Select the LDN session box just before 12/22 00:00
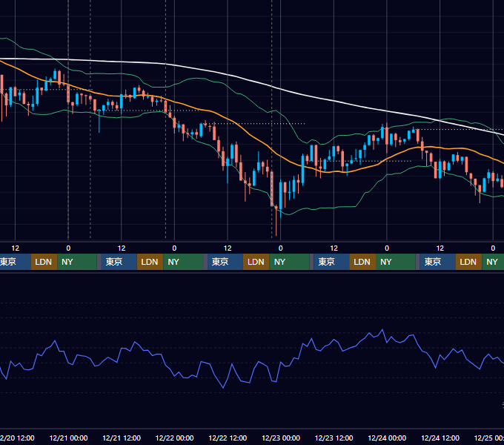 coord(150,262)
